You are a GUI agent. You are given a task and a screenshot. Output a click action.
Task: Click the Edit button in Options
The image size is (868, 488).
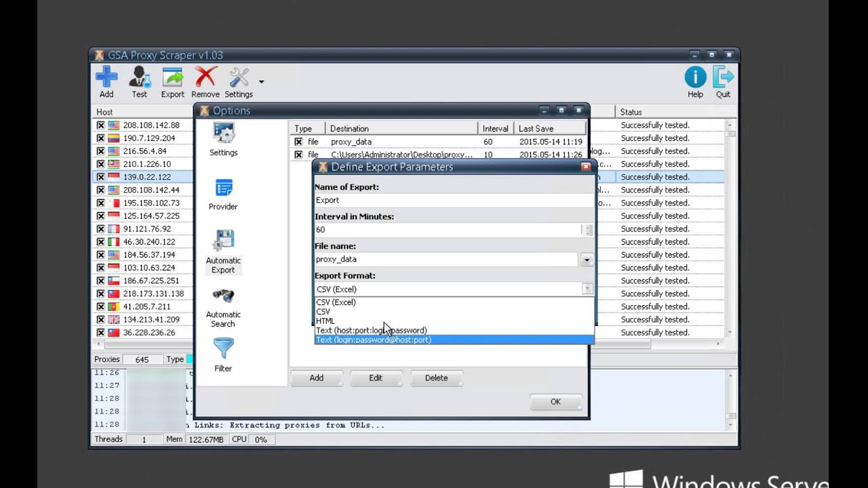click(x=376, y=378)
